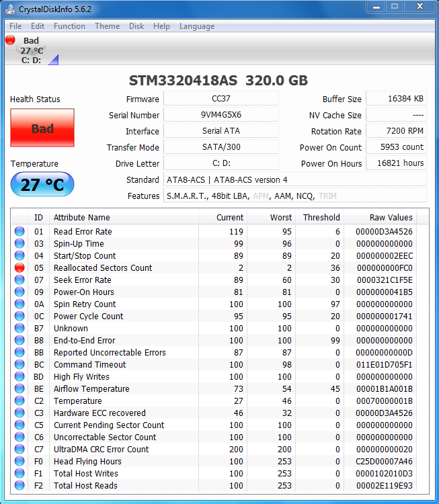Click the blue Temperature attribute status icon
Image resolution: width=439 pixels, height=504 pixels.
(19, 401)
